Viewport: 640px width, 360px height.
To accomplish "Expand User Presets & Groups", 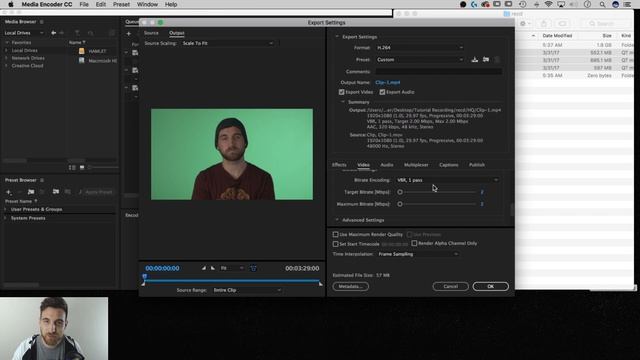I will pos(6,209).
